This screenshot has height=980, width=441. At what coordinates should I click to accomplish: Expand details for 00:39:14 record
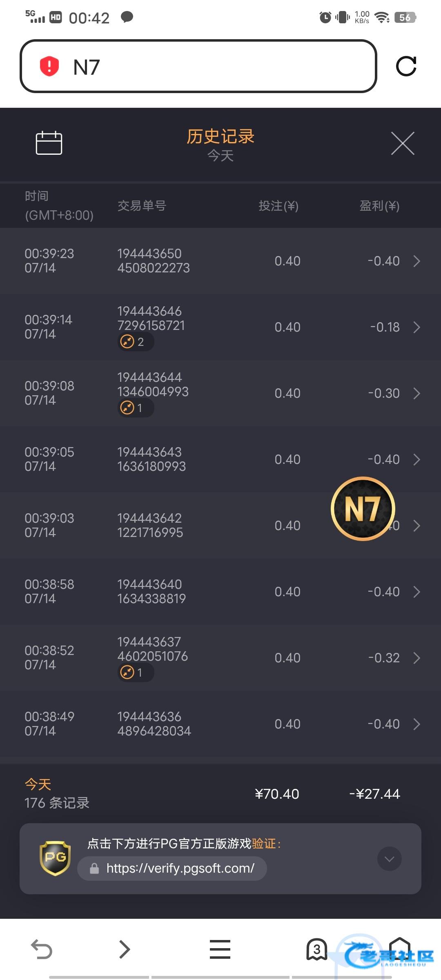point(416,327)
